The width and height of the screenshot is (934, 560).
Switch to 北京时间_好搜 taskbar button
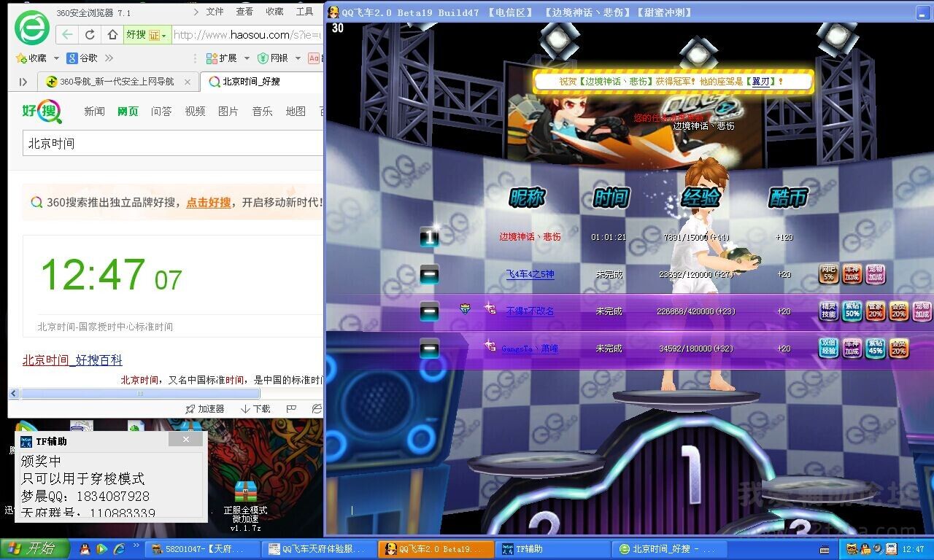[x=669, y=549]
